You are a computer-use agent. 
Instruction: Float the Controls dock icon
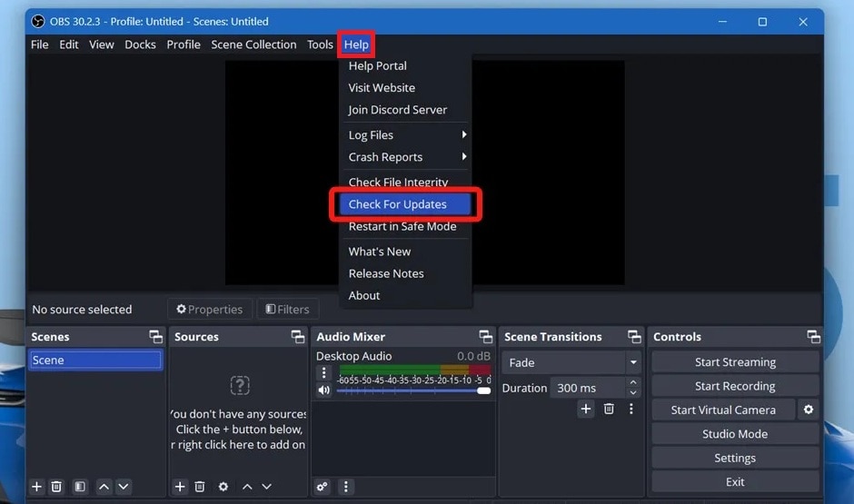click(814, 337)
